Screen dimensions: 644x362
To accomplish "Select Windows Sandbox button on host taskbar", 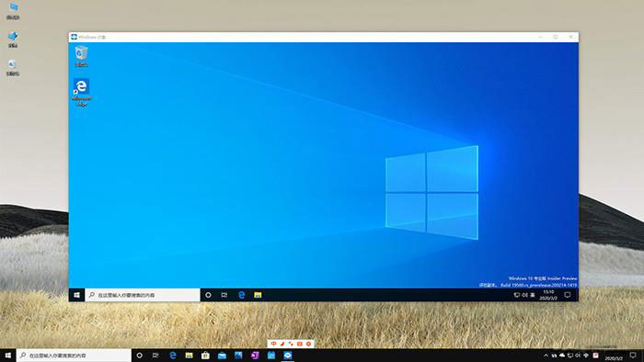I will [x=288, y=356].
